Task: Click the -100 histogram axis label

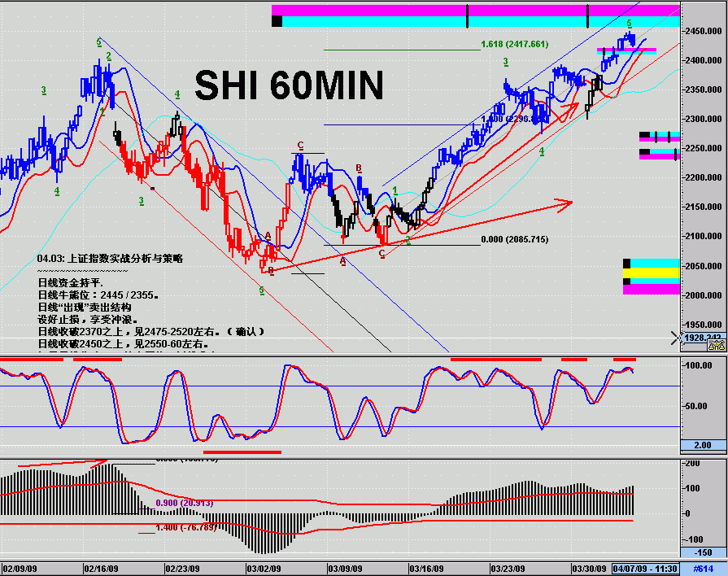Action: point(692,539)
